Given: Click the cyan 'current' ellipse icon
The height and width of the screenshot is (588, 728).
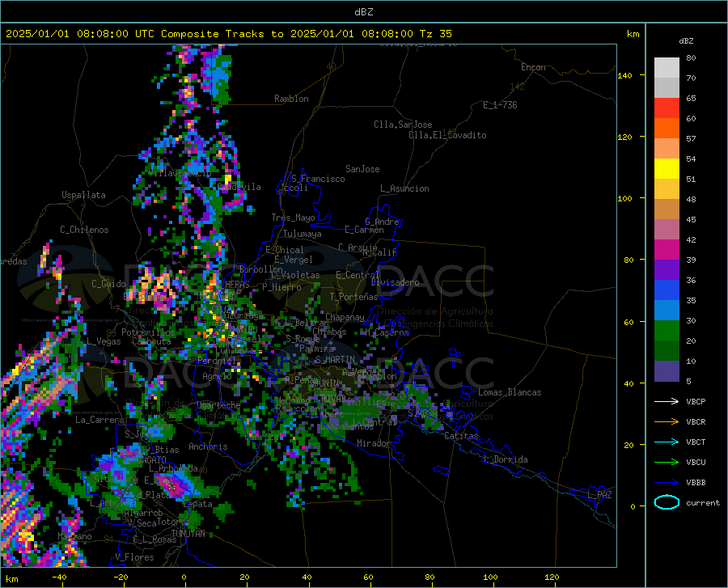Looking at the screenshot, I should click(667, 502).
